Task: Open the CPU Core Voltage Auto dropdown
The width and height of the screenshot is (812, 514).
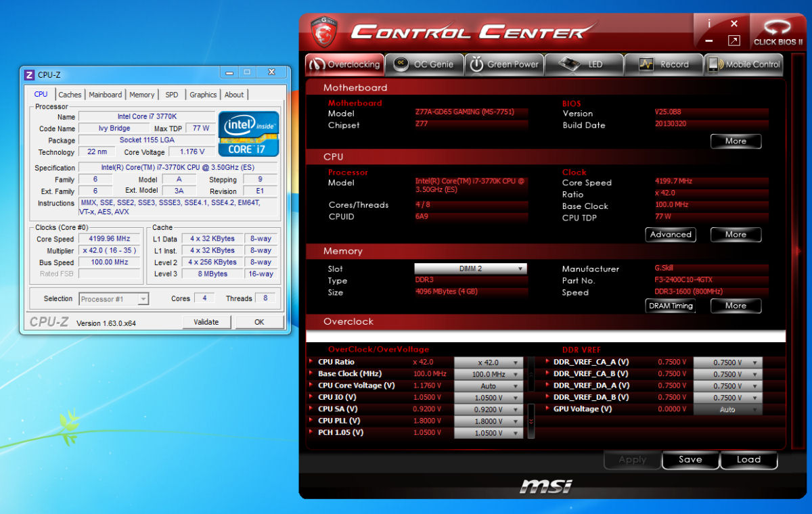Action: coord(489,386)
